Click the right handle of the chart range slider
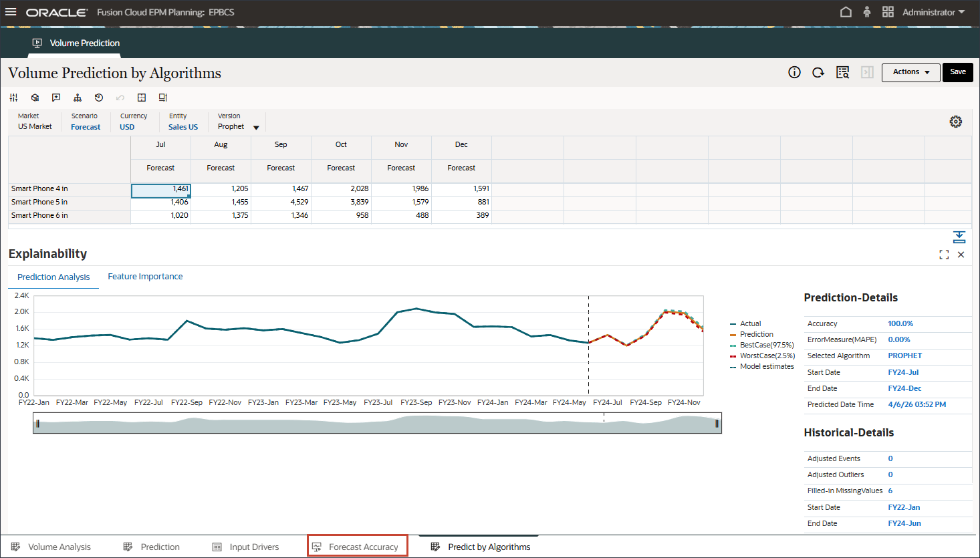This screenshot has width=980, height=558. (x=717, y=423)
